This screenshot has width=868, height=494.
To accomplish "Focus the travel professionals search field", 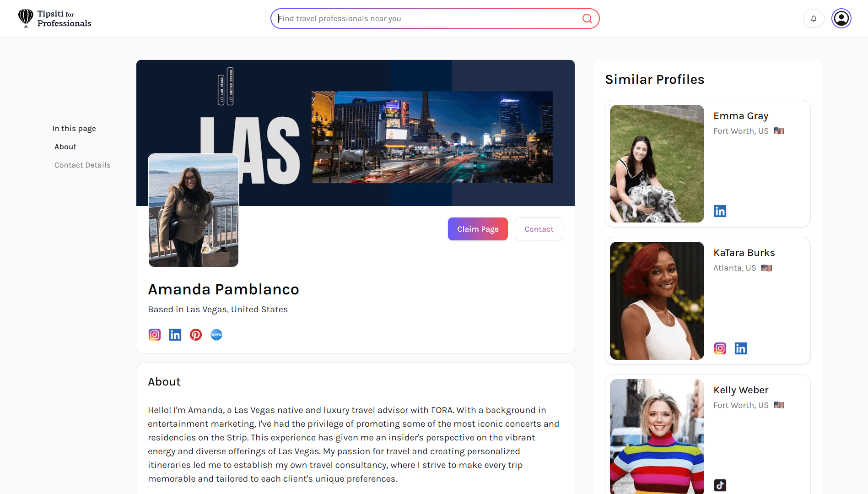I will (426, 19).
